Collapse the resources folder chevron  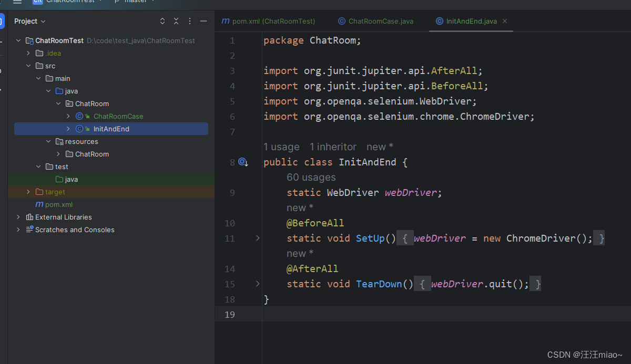pyautogui.click(x=48, y=141)
